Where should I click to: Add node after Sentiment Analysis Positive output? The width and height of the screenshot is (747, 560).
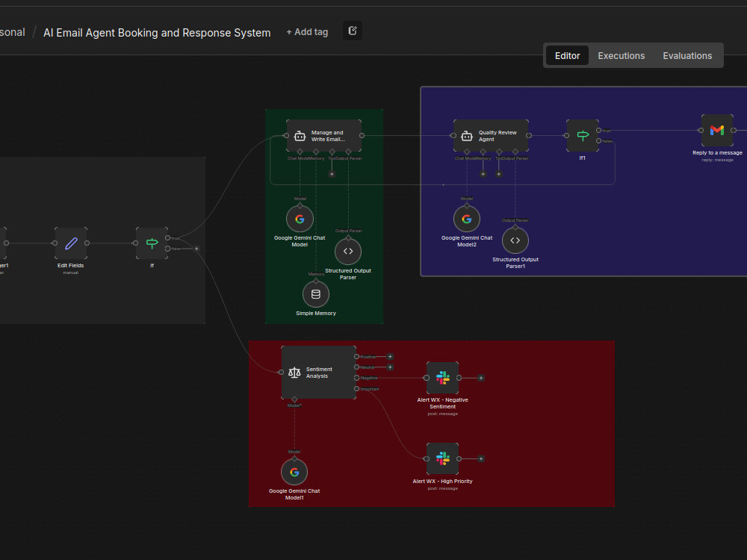tap(390, 357)
